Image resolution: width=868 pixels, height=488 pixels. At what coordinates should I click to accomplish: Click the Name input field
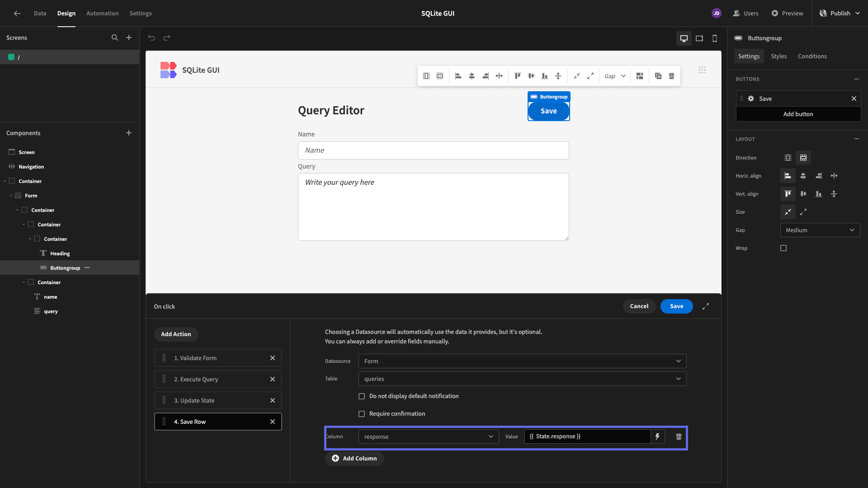coord(433,150)
